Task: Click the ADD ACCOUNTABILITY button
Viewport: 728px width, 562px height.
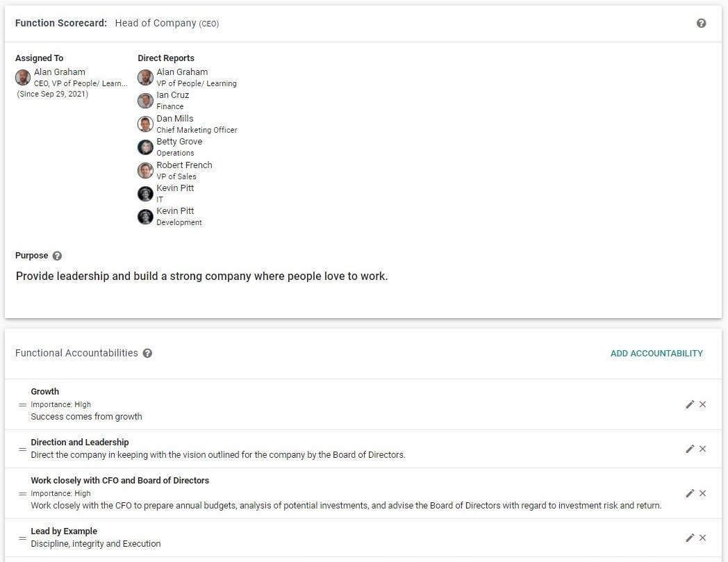Action: click(x=656, y=353)
